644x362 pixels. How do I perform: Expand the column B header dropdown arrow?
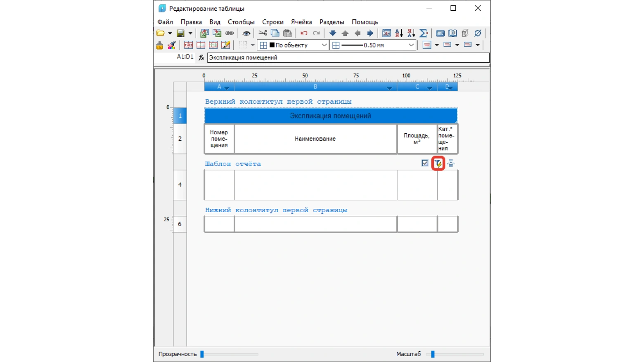389,88
